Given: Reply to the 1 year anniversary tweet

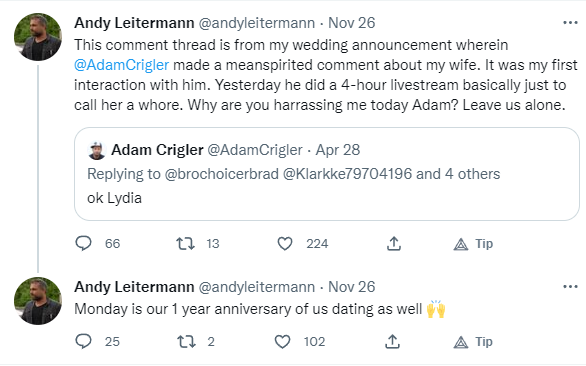Looking at the screenshot, I should coord(83,341).
